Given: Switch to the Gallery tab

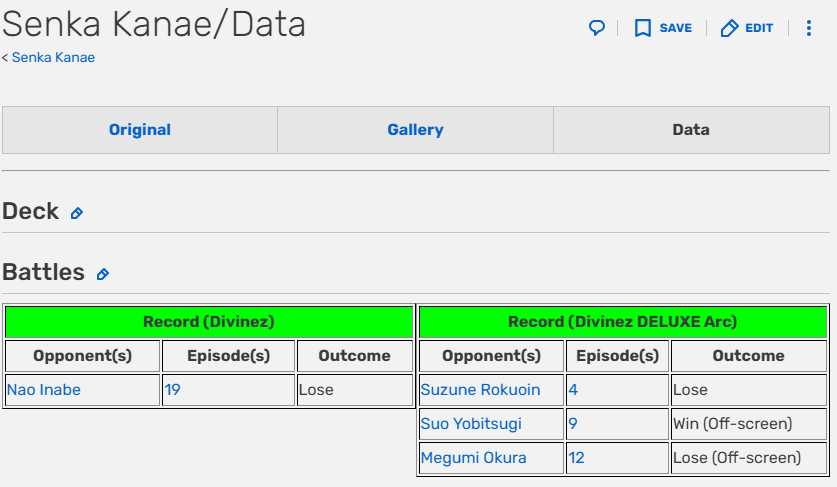Looking at the screenshot, I should pyautogui.click(x=415, y=130).
